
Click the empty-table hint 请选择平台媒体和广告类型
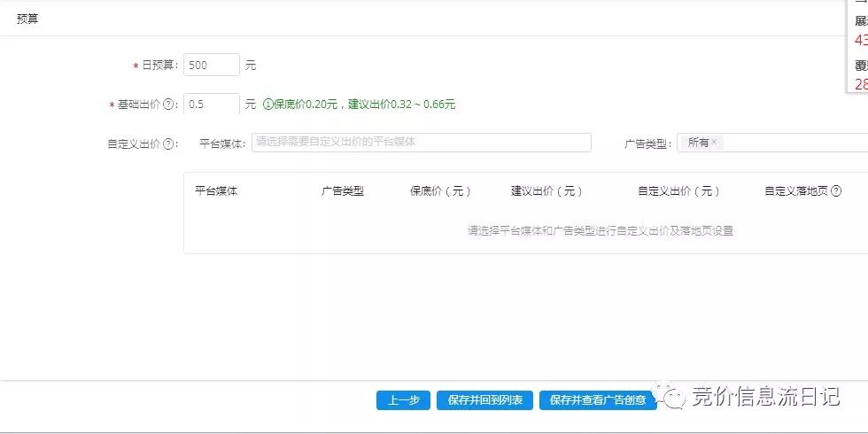pos(601,231)
